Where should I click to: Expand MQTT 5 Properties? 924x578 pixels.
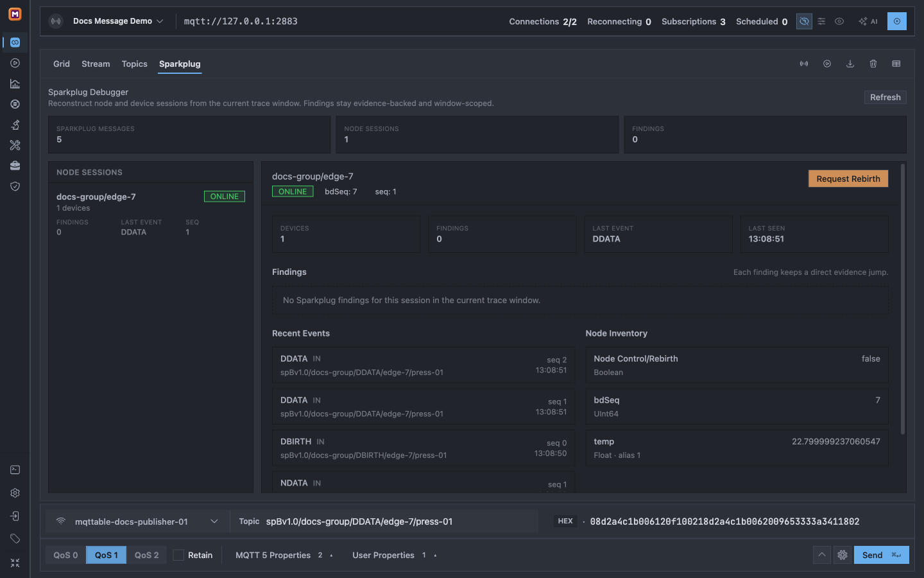tap(284, 555)
